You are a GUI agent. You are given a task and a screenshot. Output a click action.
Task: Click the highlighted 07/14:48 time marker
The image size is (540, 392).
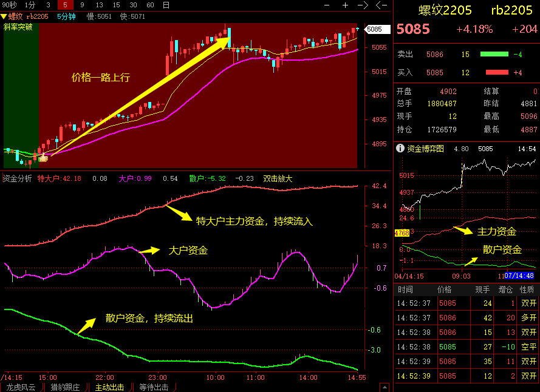click(519, 275)
